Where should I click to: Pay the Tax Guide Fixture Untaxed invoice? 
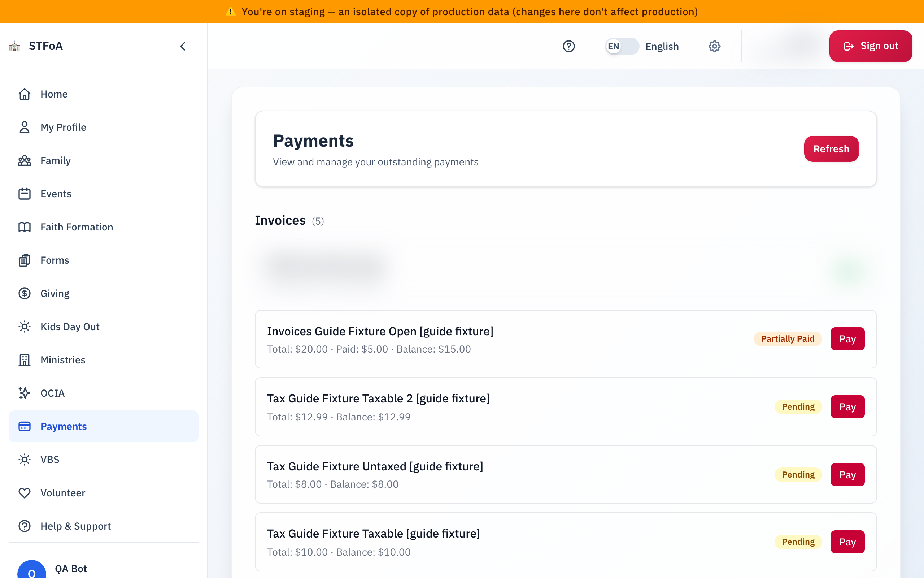tap(847, 475)
